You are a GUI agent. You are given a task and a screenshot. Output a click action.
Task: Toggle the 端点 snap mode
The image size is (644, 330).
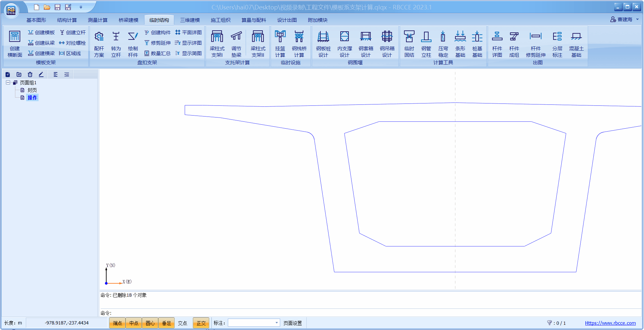pyautogui.click(x=117, y=323)
